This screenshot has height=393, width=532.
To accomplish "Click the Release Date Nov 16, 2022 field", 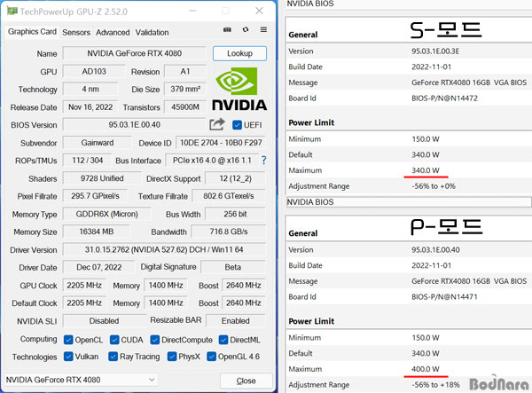I will click(90, 107).
